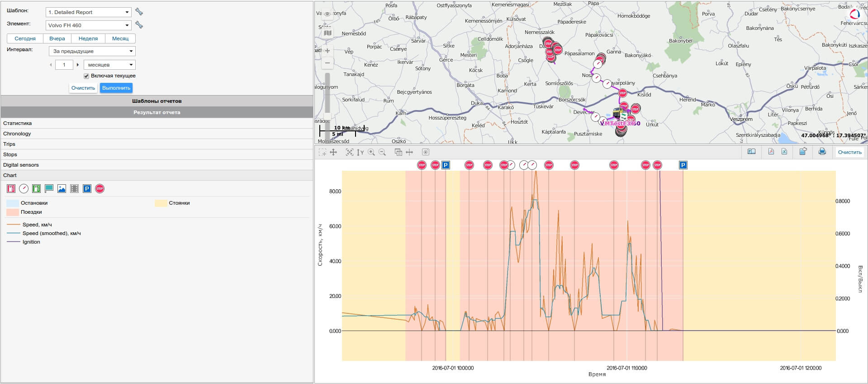Click the map zoom-in plus button
Image resolution: width=868 pixels, height=384 pixels.
[x=327, y=51]
